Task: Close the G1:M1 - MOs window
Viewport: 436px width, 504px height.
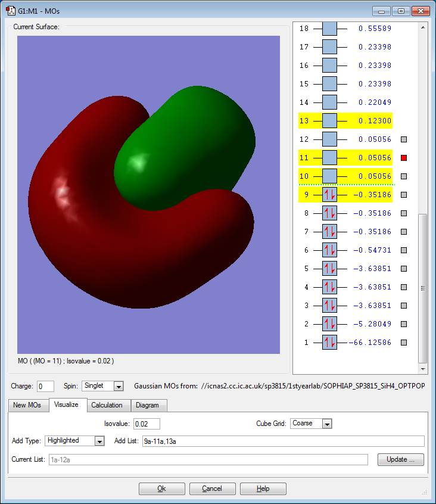Action: (421, 11)
